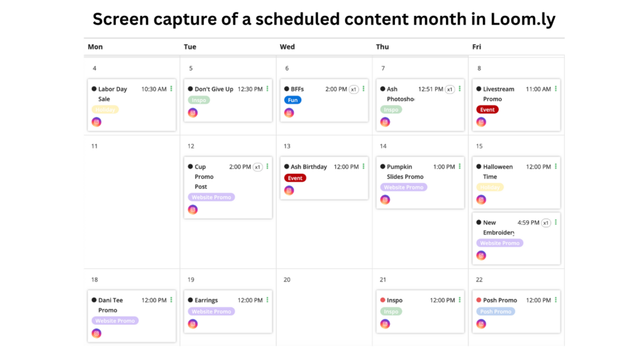Click the Fri column header

point(477,47)
